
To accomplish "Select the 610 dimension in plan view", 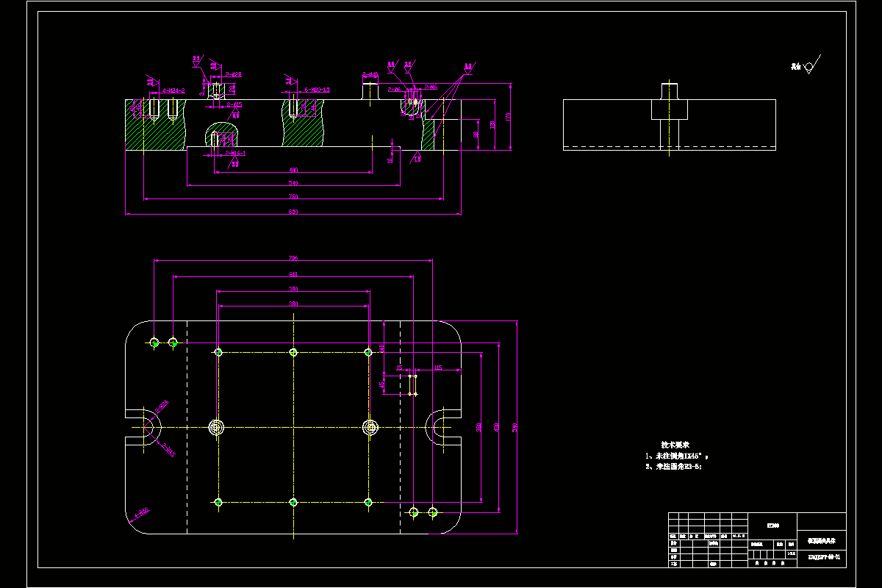I will [x=293, y=273].
